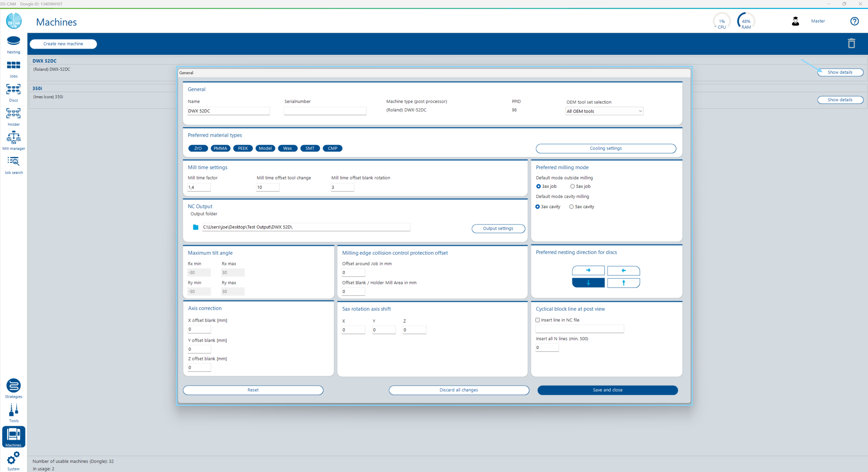The width and height of the screenshot is (868, 472).
Task: Select 5ax job as default outside milling mode
Action: tap(572, 186)
